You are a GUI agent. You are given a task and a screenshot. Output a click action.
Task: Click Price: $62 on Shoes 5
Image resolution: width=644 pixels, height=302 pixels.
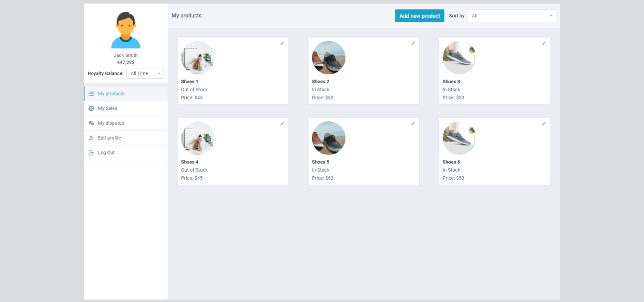(322, 178)
